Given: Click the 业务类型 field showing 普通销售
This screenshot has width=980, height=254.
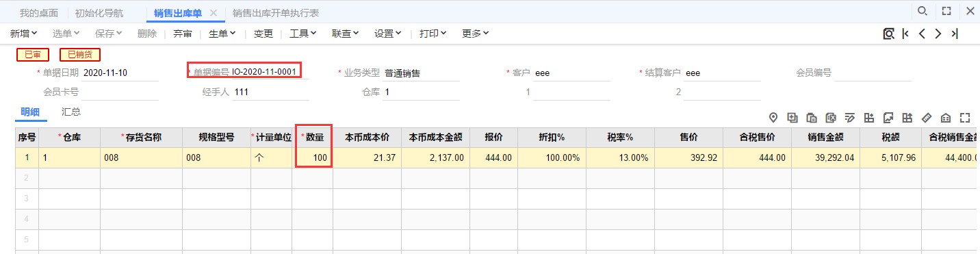Looking at the screenshot, I should pyautogui.click(x=421, y=73).
